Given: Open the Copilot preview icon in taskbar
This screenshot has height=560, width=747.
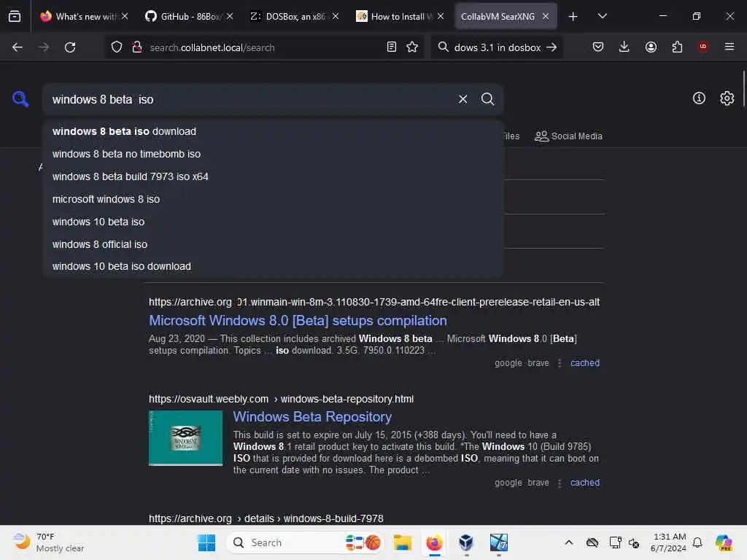Looking at the screenshot, I should (724, 542).
